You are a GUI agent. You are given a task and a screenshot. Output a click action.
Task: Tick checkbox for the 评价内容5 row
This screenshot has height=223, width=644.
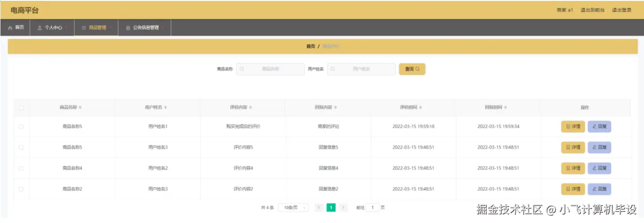21,147
